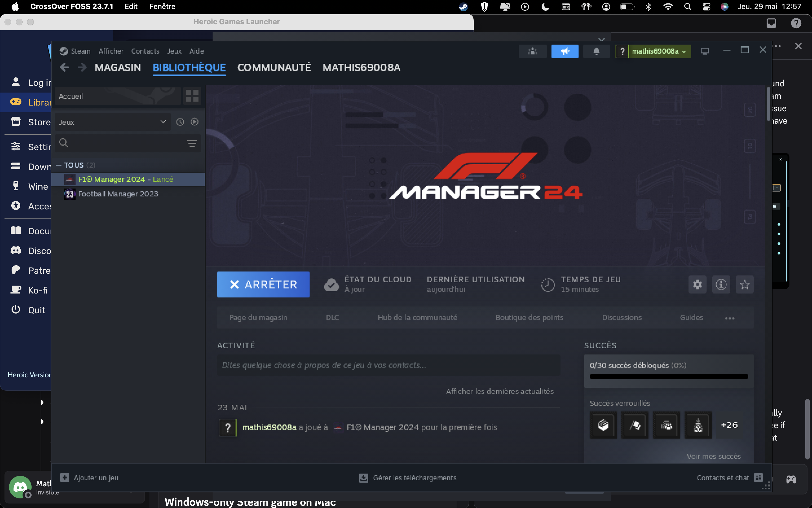Screen dimensions: 812x508
Task: Open Contacts menu
Action: [x=145, y=51]
